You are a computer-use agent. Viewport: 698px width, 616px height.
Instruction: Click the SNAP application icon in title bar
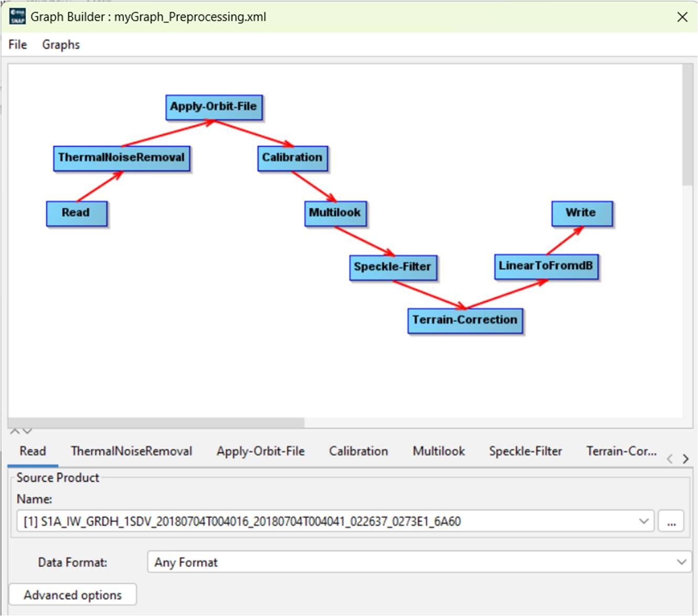17,16
